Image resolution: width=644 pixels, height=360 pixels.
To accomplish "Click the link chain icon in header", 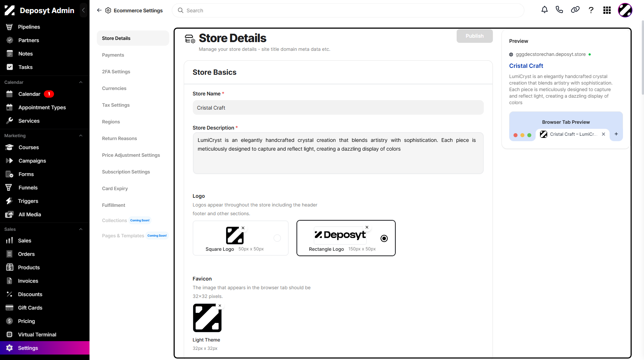I will [x=575, y=10].
